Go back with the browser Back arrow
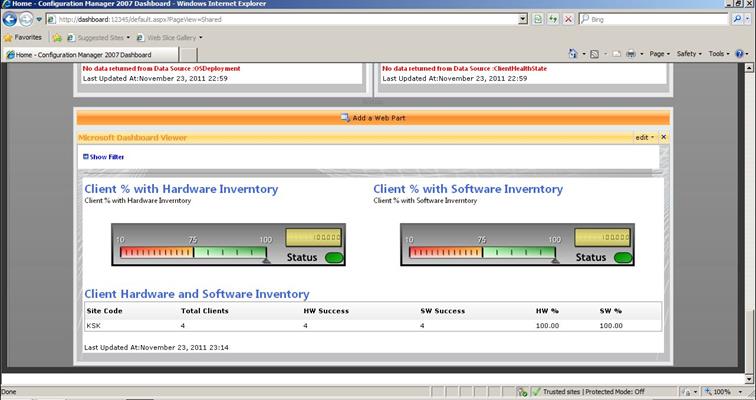This screenshot has height=400, width=756. (10, 19)
